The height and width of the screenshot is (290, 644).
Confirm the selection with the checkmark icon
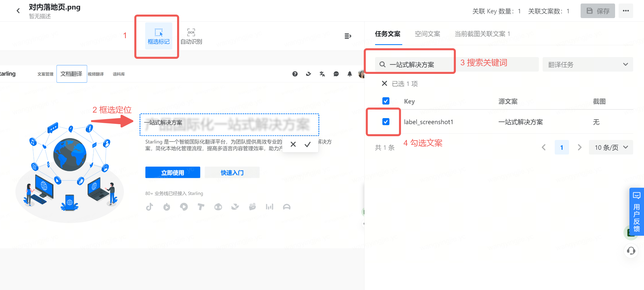click(x=307, y=144)
